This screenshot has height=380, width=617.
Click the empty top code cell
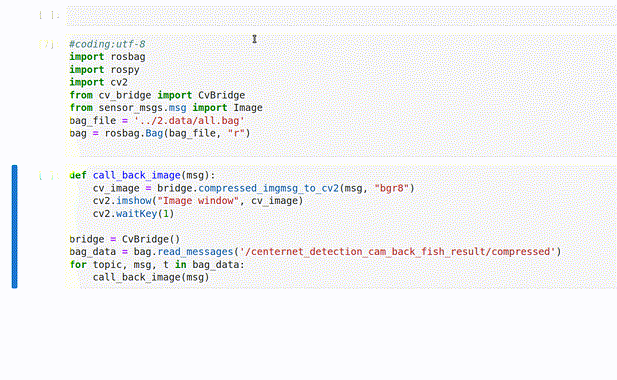tap(341, 16)
